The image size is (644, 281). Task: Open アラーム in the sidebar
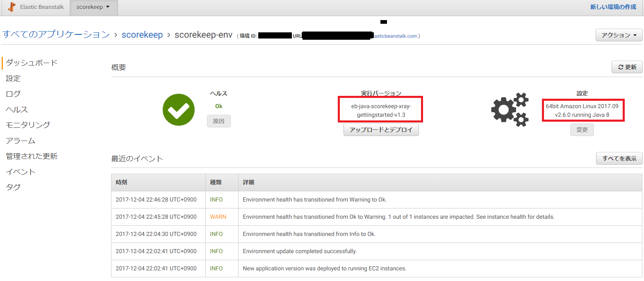point(20,140)
